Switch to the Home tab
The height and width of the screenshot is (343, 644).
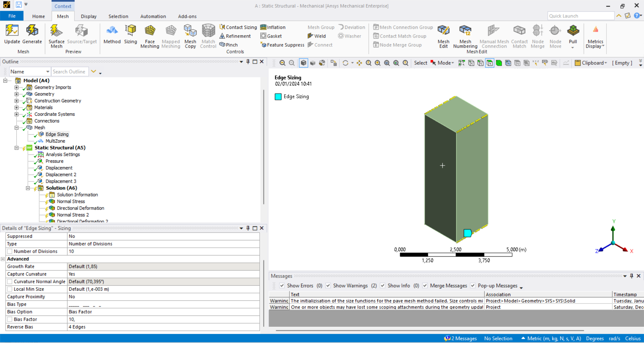pos(39,16)
